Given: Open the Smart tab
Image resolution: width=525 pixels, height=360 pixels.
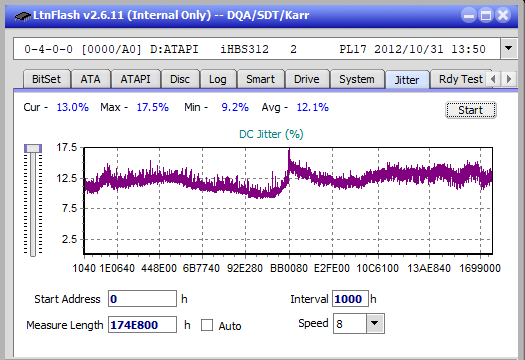Looking at the screenshot, I should pyautogui.click(x=260, y=79).
